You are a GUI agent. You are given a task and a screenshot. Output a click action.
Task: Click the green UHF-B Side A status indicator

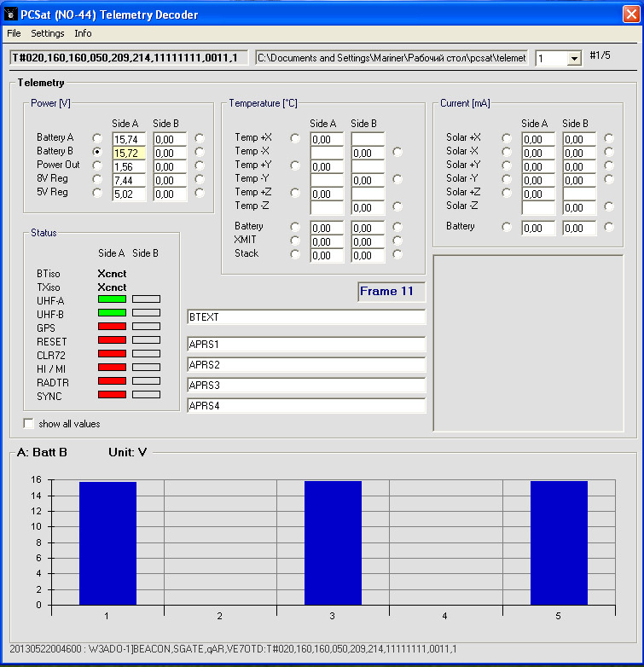pos(112,313)
